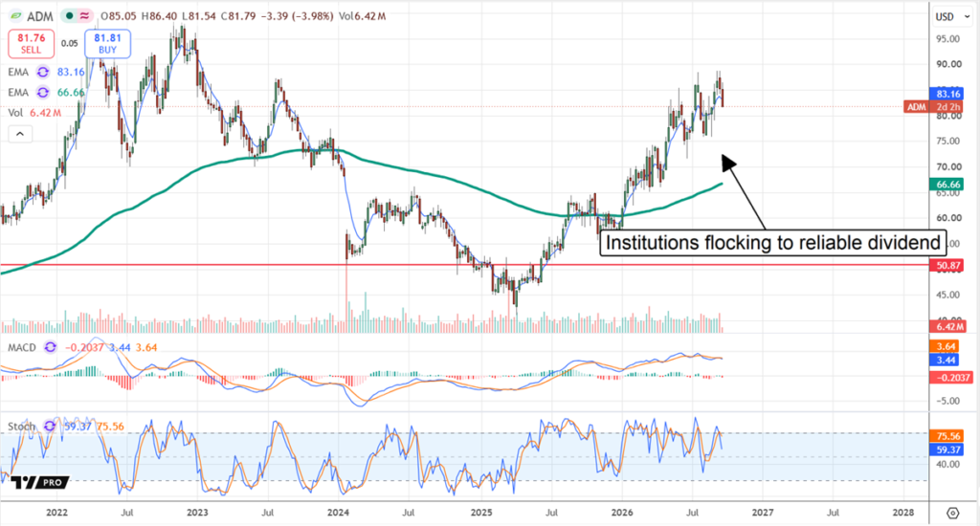Click the 2022 label on time axis
The height and width of the screenshot is (526, 980).
coord(56,513)
